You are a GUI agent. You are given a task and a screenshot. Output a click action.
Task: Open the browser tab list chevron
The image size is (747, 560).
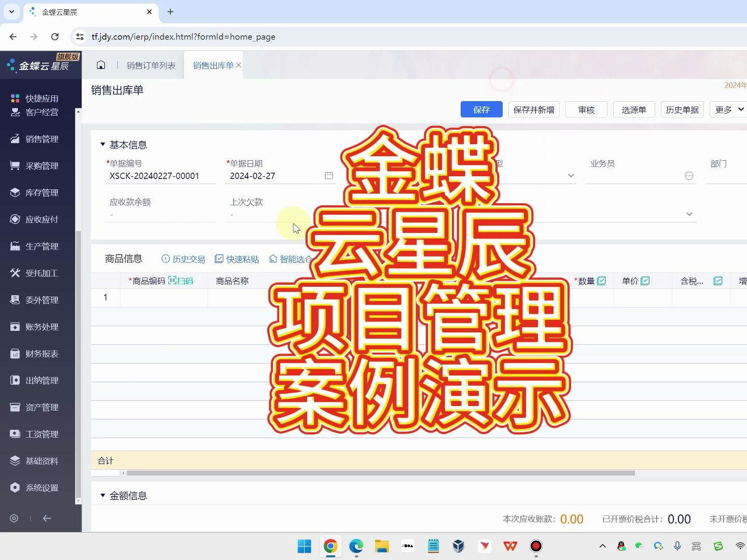(11, 11)
